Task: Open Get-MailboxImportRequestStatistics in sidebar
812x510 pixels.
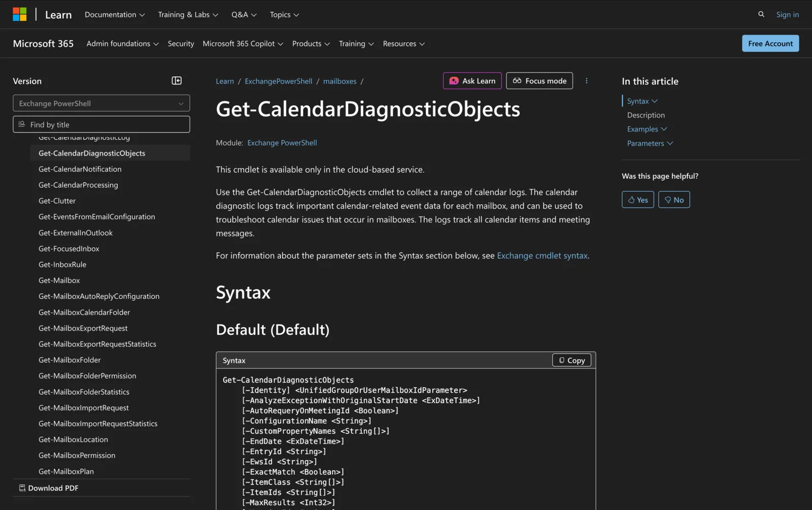Action: tap(98, 424)
